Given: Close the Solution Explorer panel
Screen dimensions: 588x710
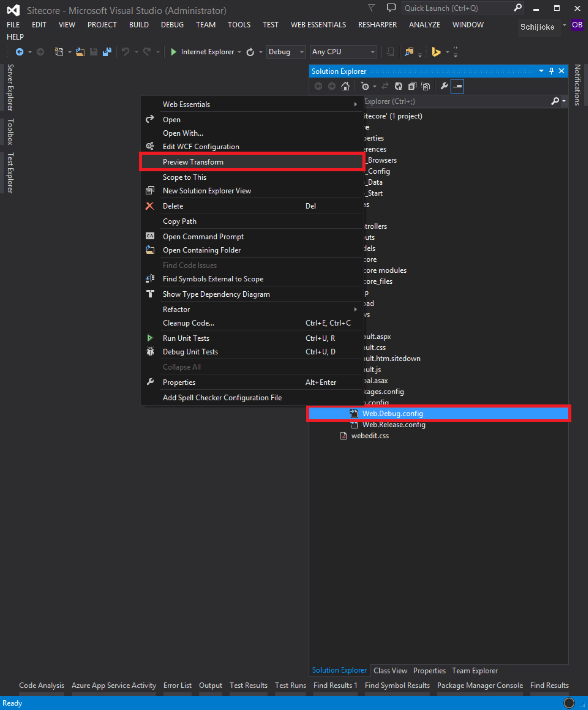Looking at the screenshot, I should (561, 71).
